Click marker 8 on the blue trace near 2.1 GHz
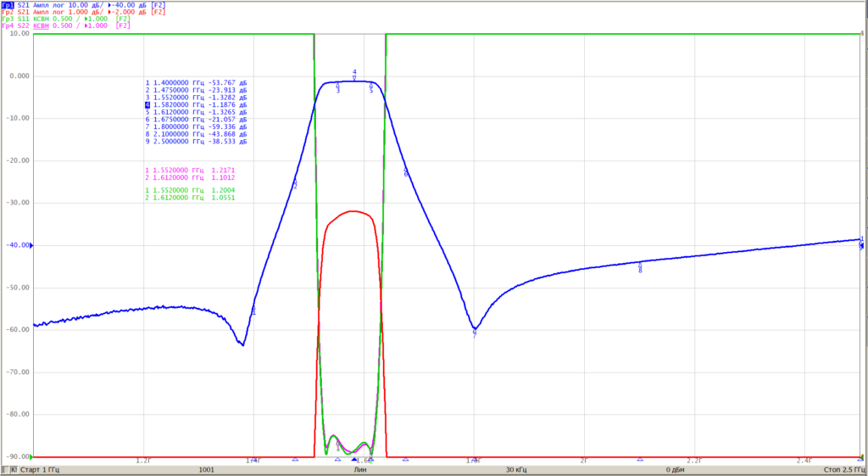Image resolution: width=868 pixels, height=476 pixels. [x=641, y=267]
